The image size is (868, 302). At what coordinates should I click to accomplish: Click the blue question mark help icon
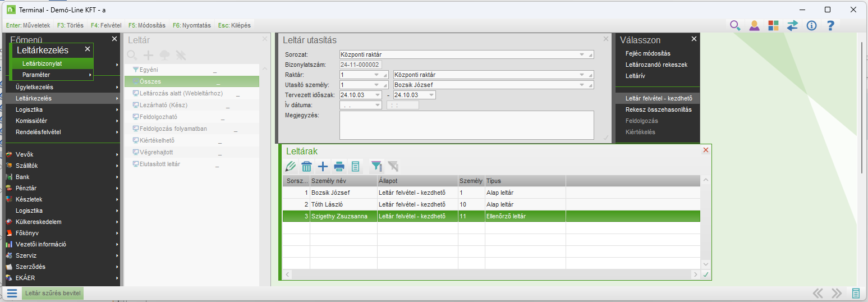(831, 25)
